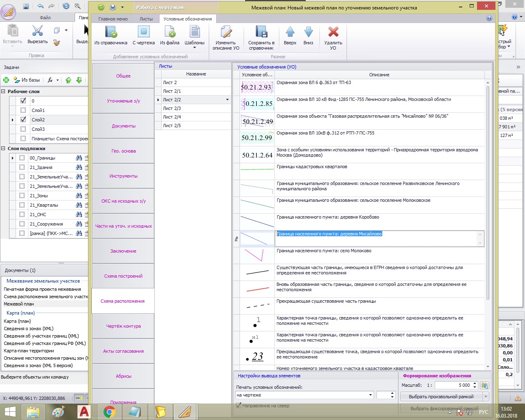Image resolution: width=525 pixels, height=420 pixels.
Task: Click 'Выбрать произвольной рамкой' button
Action: [x=441, y=397]
